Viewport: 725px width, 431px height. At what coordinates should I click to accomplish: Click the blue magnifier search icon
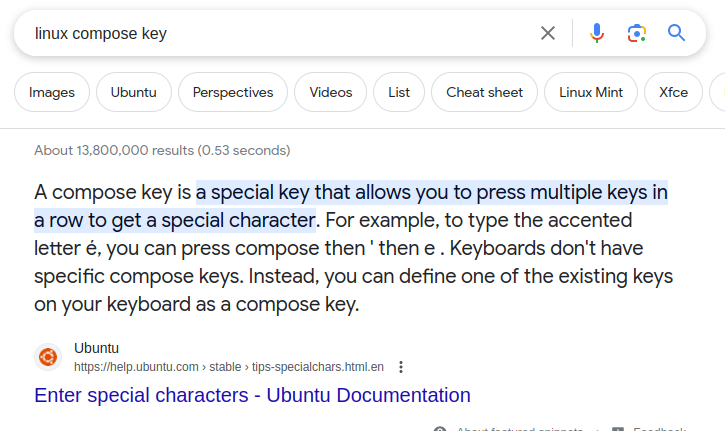click(677, 33)
